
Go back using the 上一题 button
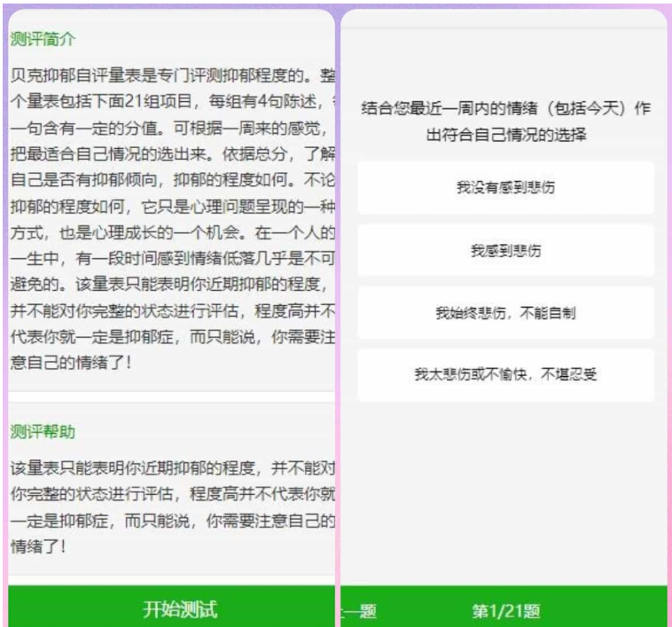pos(359,610)
